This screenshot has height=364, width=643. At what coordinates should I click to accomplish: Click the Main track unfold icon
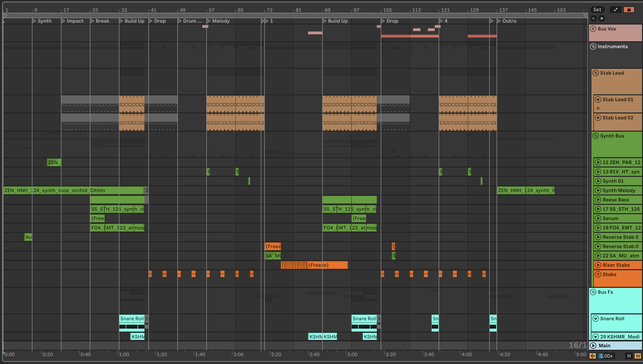[x=593, y=346]
